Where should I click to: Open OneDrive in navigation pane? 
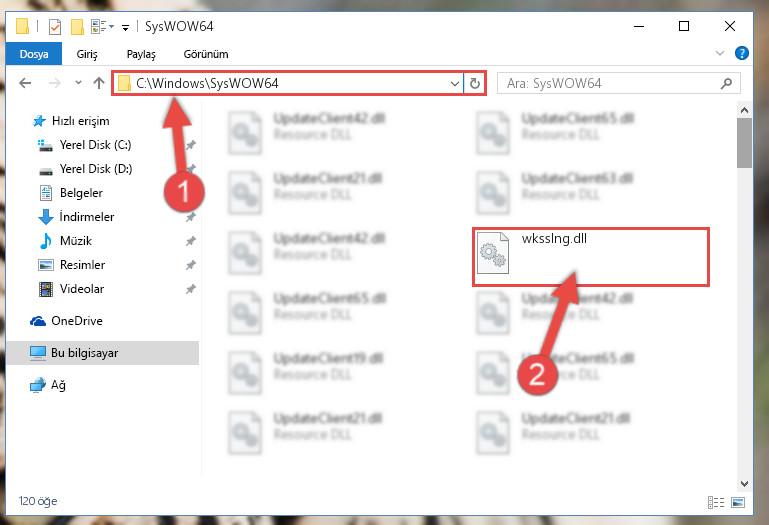77,321
